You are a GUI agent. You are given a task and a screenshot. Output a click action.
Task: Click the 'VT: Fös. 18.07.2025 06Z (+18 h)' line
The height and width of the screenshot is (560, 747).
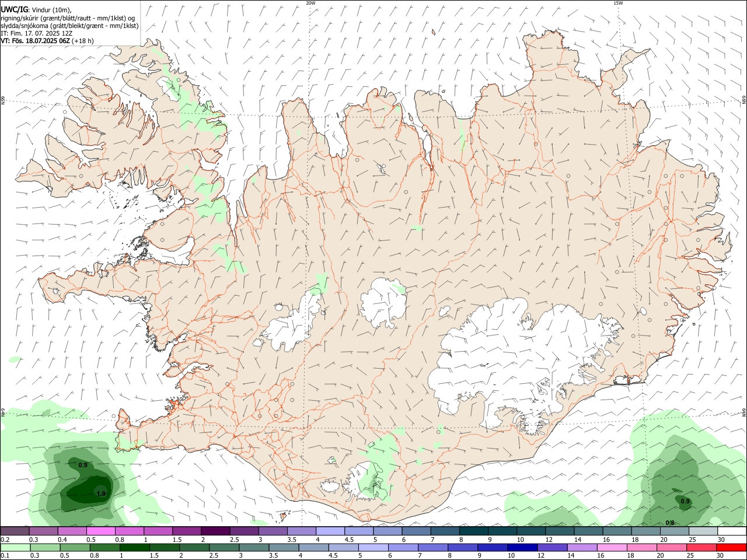click(47, 41)
